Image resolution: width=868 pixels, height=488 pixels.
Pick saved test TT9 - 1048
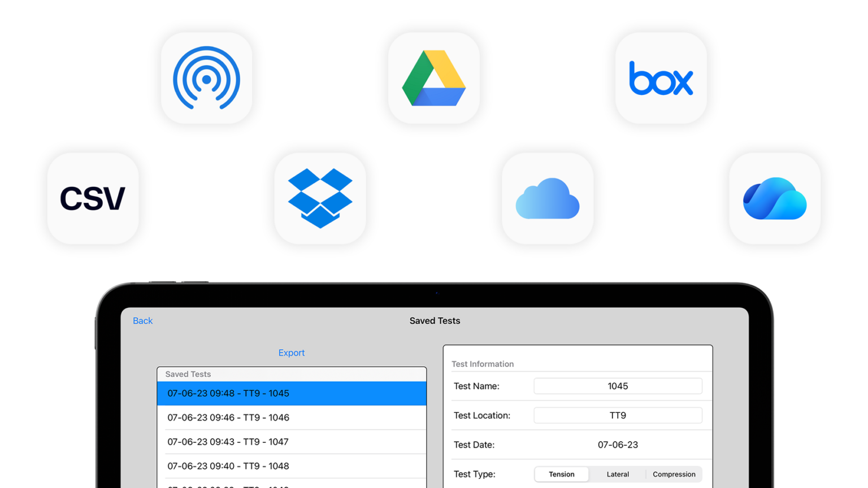[292, 466]
